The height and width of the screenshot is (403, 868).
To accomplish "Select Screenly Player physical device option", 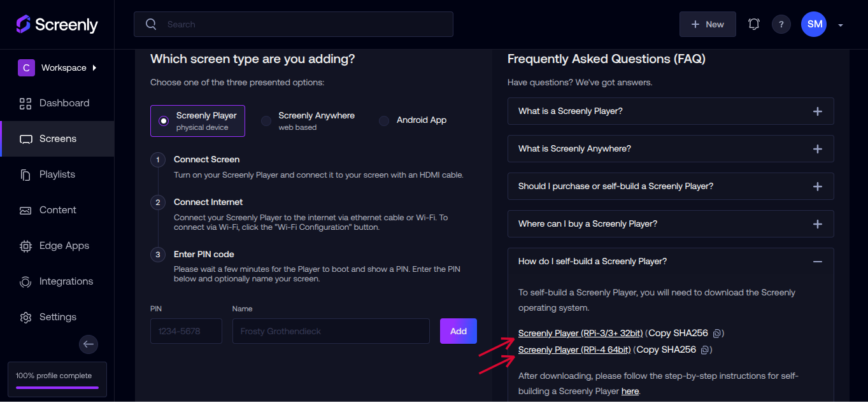I will [197, 121].
